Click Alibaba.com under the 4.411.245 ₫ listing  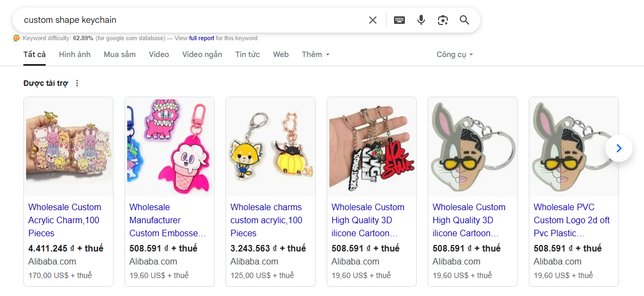point(52,262)
